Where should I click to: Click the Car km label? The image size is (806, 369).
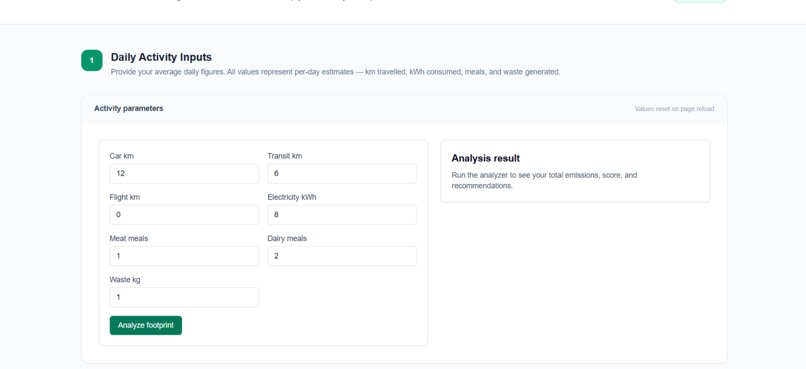pyautogui.click(x=121, y=156)
